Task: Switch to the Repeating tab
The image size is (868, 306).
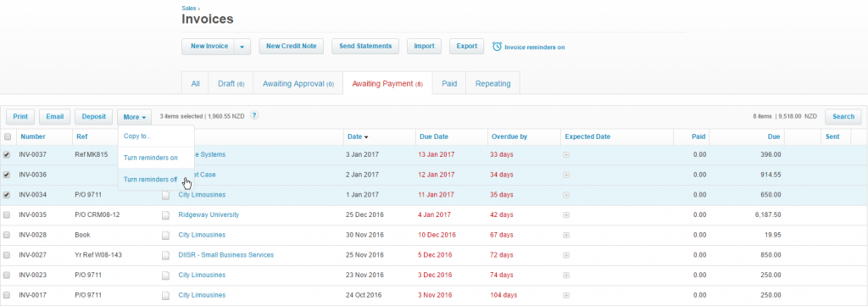Action: (x=492, y=84)
